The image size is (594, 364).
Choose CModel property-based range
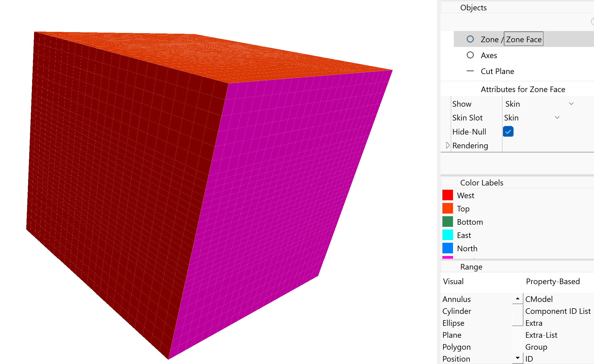539,299
